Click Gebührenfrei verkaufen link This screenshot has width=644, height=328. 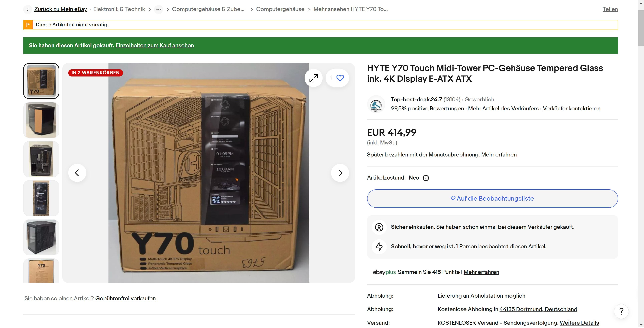click(125, 298)
